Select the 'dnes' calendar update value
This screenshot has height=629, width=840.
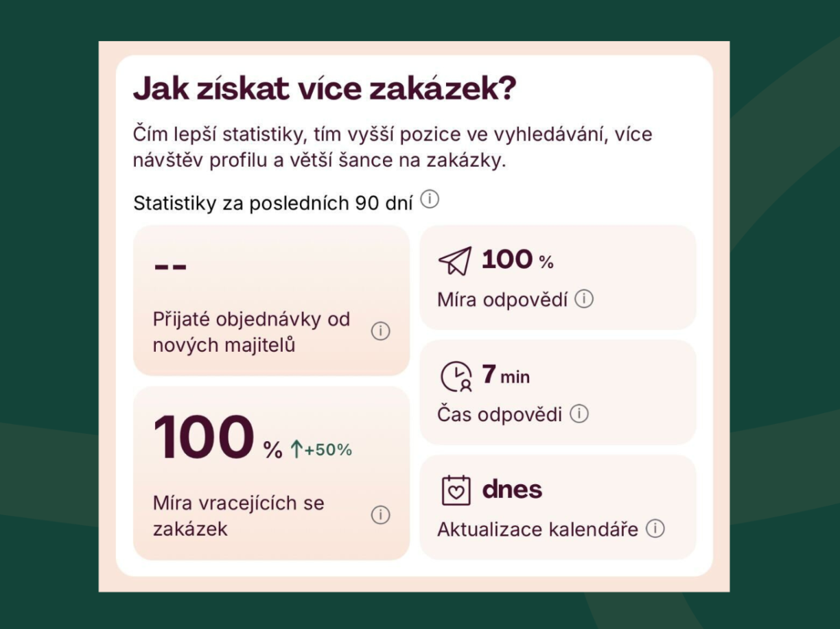tap(512, 489)
